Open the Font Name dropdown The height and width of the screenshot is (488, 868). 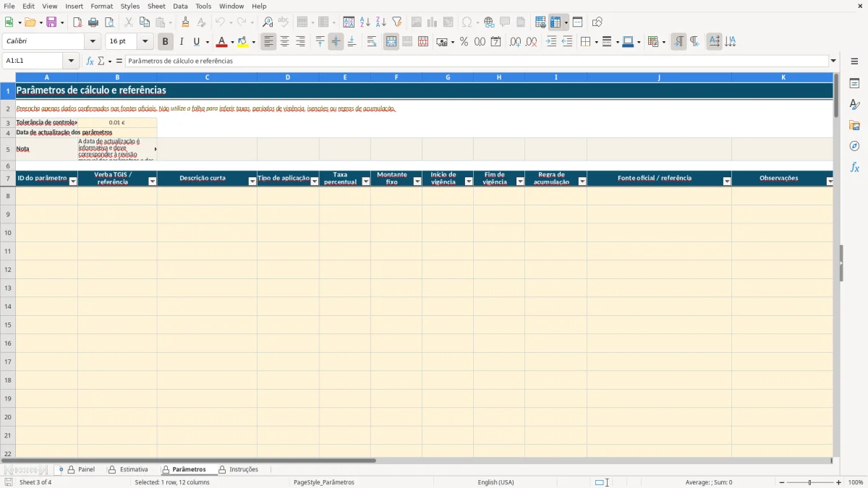click(93, 42)
